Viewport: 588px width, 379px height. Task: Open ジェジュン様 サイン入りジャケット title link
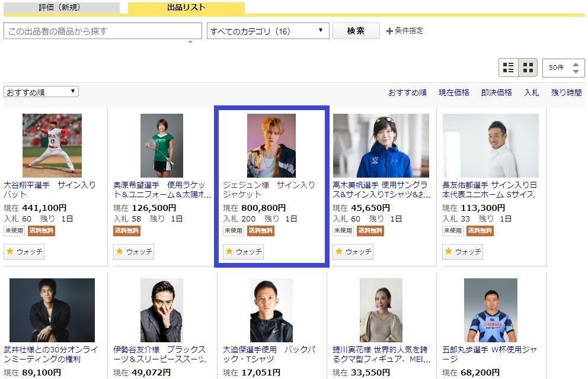[269, 189]
